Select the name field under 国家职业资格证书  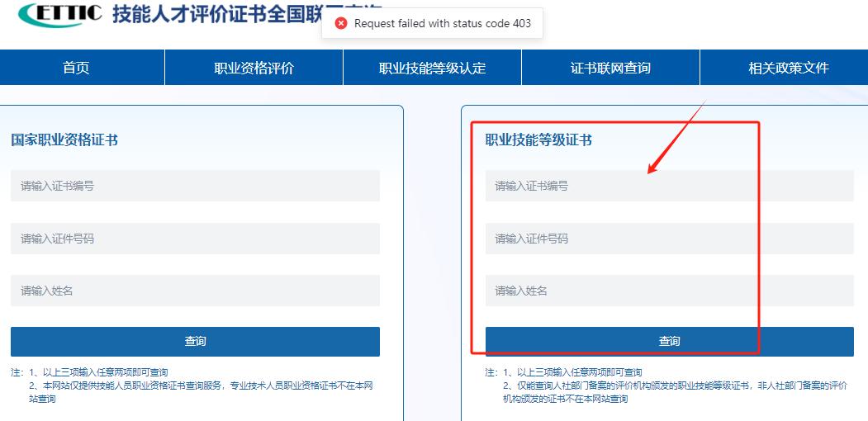pyautogui.click(x=195, y=291)
